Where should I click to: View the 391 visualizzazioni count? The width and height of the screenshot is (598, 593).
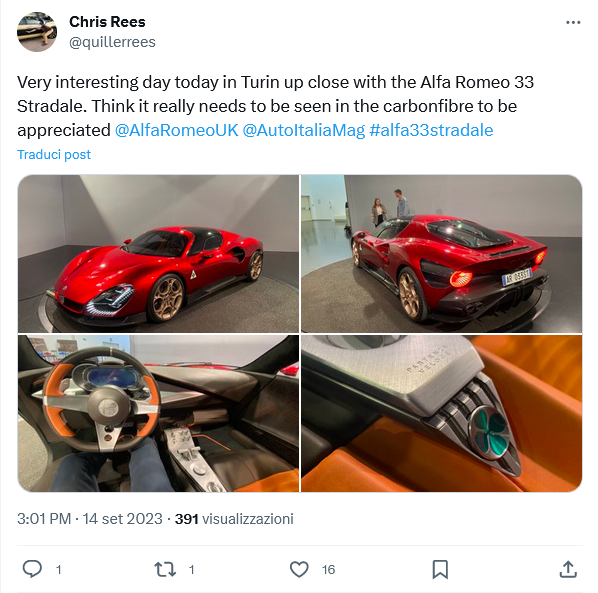tap(234, 519)
